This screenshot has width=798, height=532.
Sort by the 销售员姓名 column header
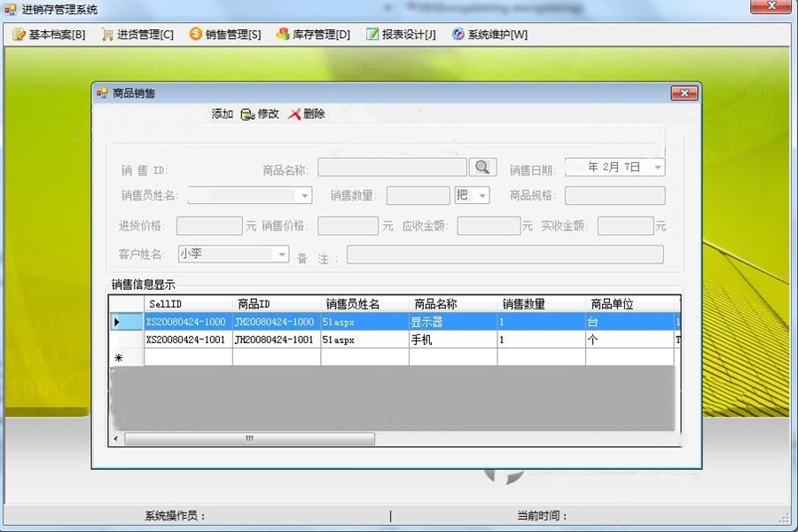pos(365,304)
